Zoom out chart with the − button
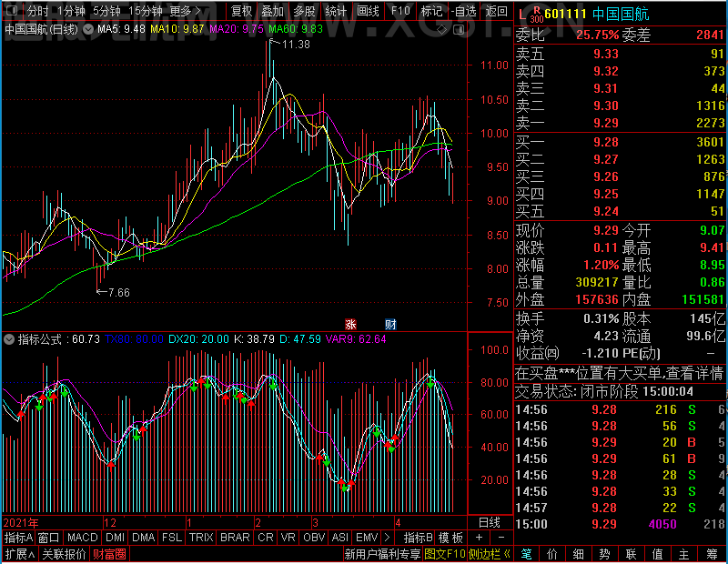Viewport: 728px width, 564px height. point(501,537)
